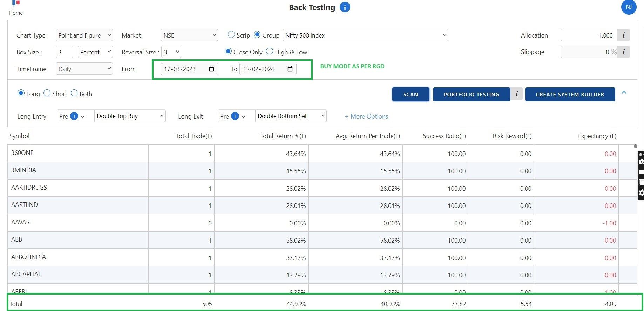This screenshot has width=644, height=311.
Task: Show Allocation info icon
Action: [623, 35]
